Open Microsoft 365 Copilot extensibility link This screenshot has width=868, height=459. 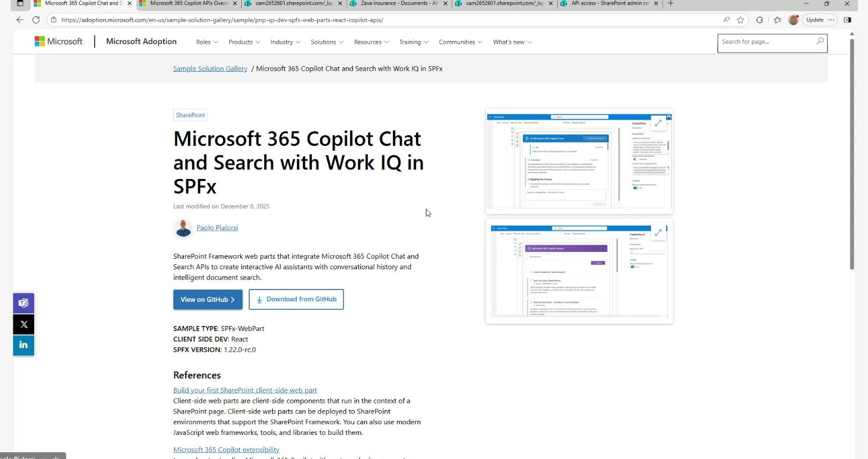coord(226,449)
